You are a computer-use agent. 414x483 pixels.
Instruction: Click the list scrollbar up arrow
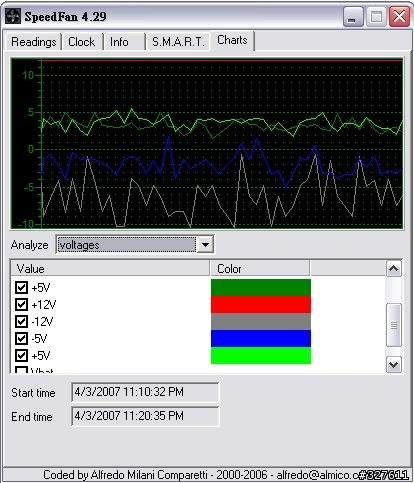394,269
